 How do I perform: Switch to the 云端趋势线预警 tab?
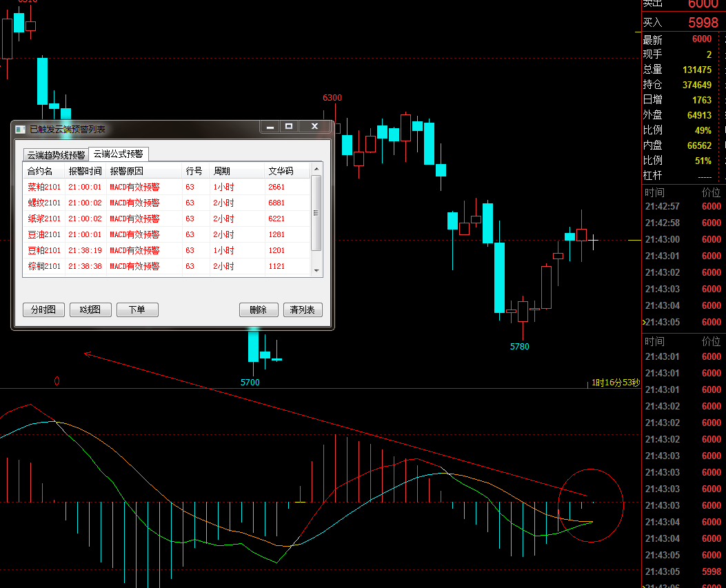click(56, 154)
